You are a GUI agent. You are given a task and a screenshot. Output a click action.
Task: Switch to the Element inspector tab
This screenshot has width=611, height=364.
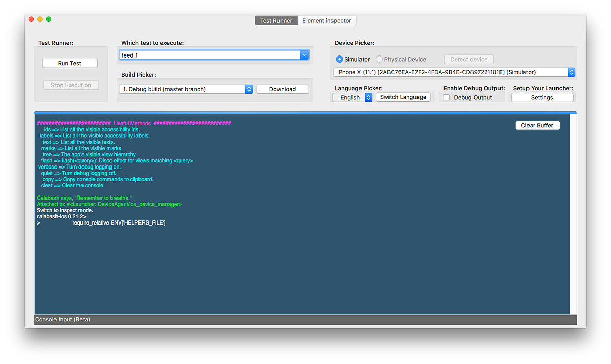coord(327,20)
